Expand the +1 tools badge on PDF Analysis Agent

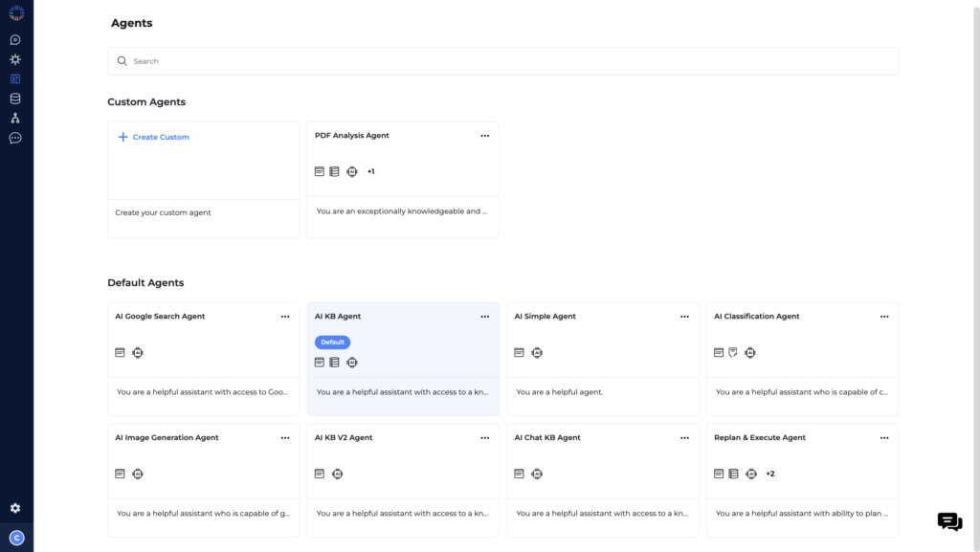click(x=370, y=171)
